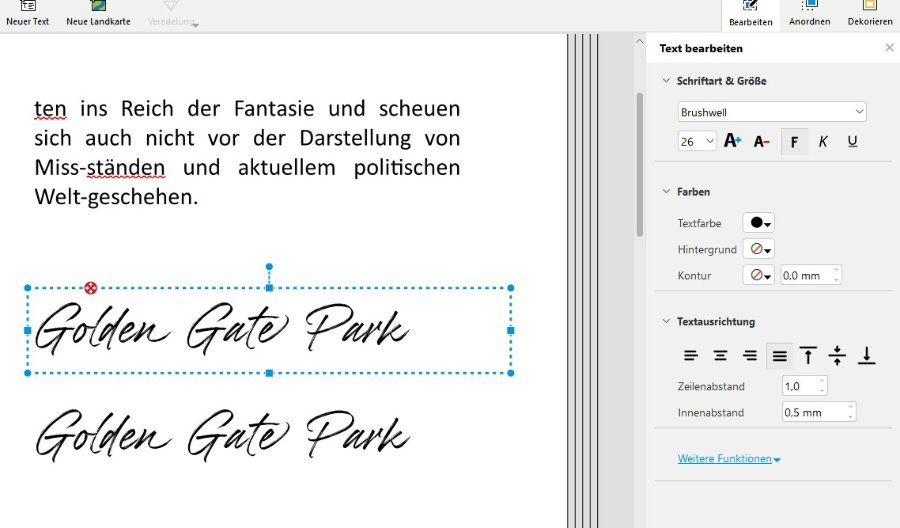
Task: Increase Kontur width with up stepper
Action: tap(836, 270)
